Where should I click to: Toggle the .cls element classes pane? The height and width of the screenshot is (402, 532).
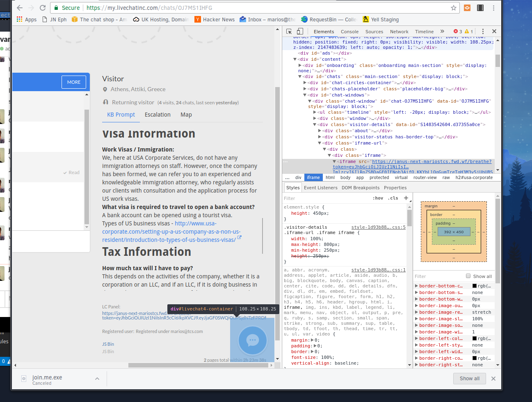point(393,198)
